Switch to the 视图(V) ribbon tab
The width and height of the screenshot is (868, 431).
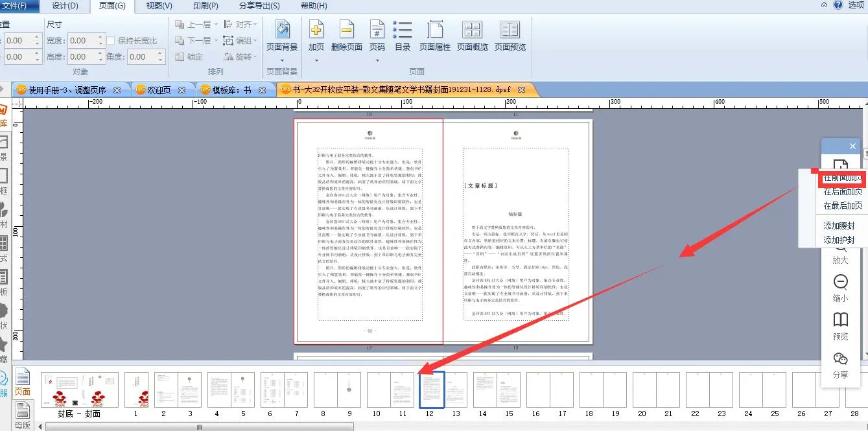159,6
